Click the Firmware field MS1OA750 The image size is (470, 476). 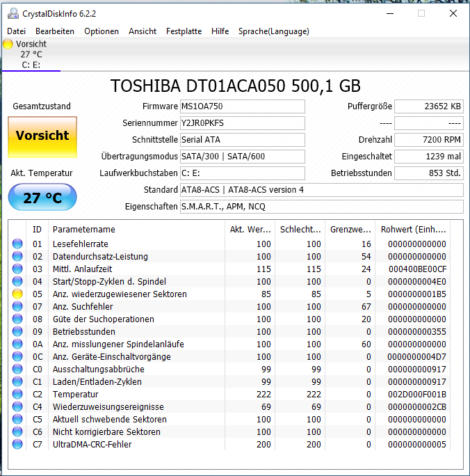(243, 106)
